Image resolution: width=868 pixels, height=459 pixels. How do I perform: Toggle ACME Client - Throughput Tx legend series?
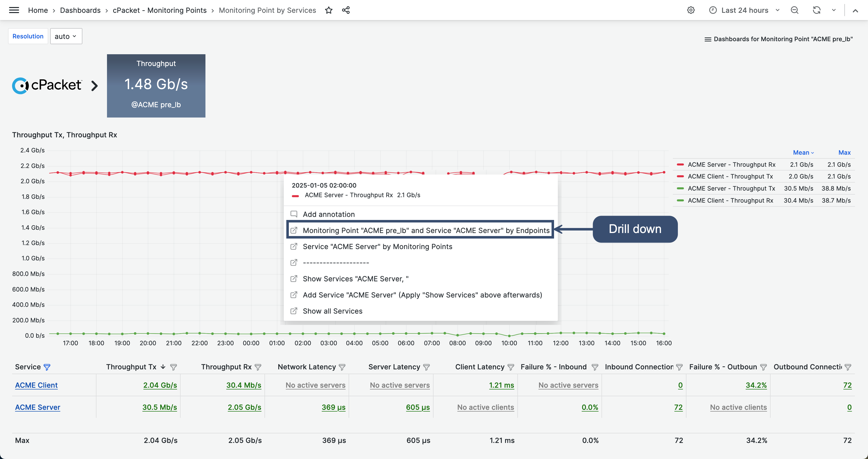coord(730,176)
